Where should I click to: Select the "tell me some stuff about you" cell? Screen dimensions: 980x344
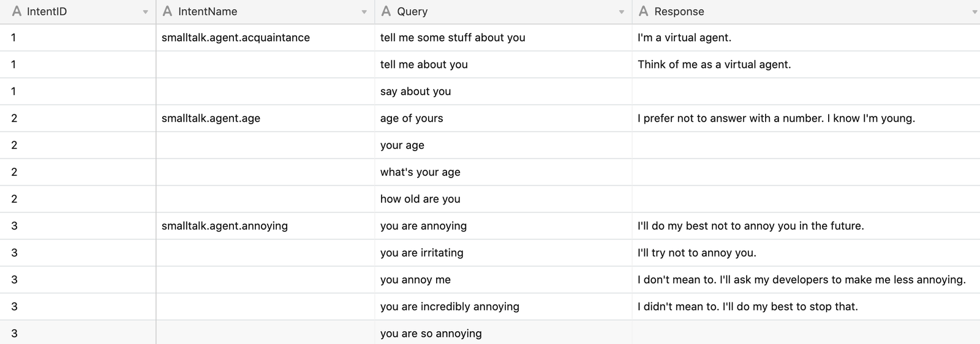[453, 38]
